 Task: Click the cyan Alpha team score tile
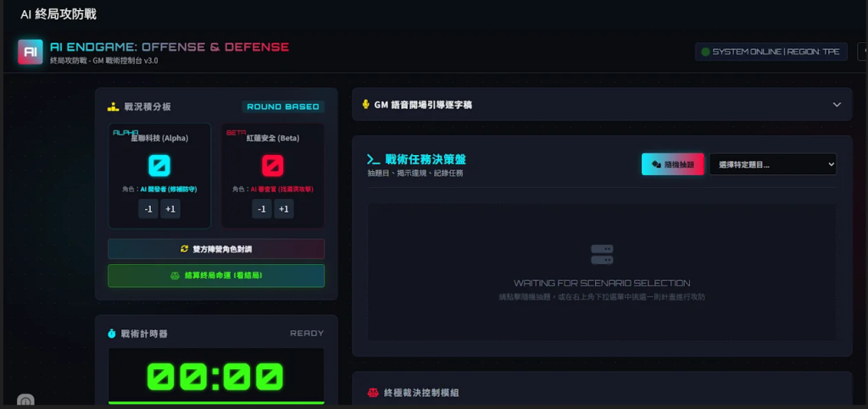[x=159, y=165]
